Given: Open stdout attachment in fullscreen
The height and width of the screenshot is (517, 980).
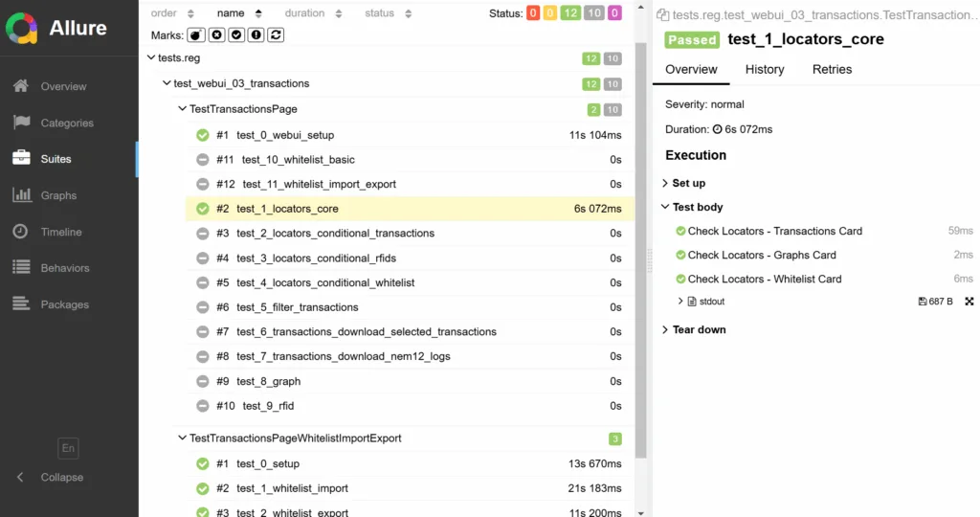Looking at the screenshot, I should (969, 302).
